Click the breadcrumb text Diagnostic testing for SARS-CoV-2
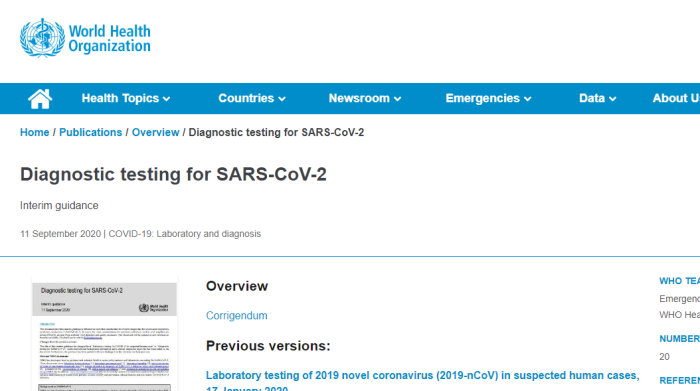This screenshot has height=391, width=700. [x=276, y=133]
